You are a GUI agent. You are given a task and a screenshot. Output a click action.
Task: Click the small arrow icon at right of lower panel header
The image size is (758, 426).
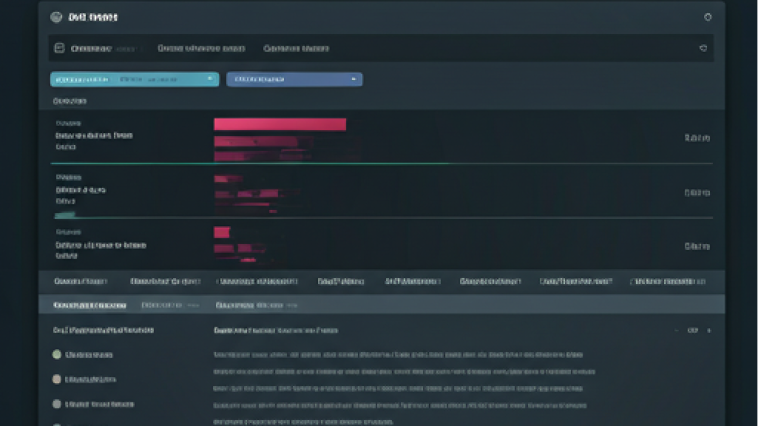tap(709, 330)
